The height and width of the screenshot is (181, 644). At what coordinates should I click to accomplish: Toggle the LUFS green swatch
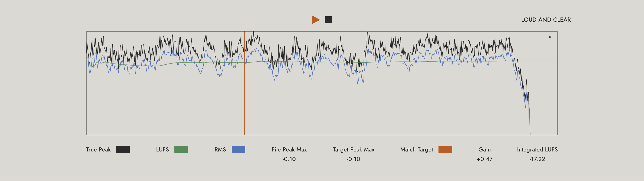pos(181,150)
